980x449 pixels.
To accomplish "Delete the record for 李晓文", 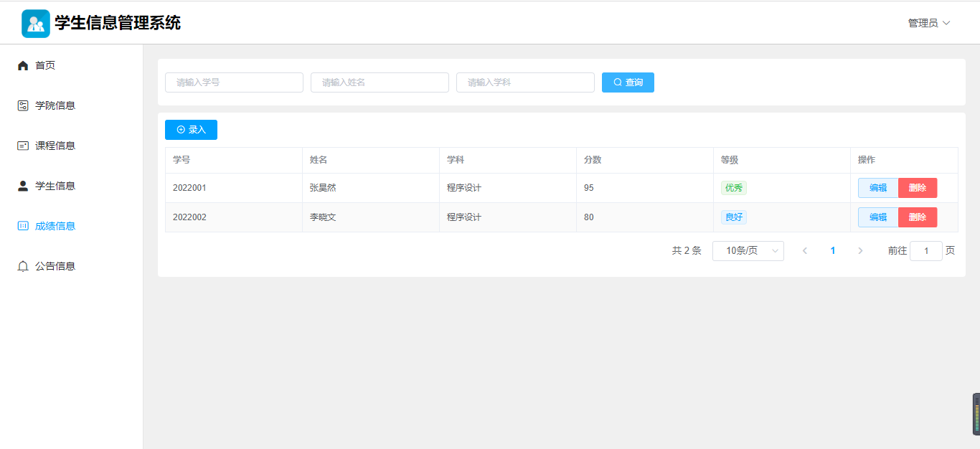I will (x=918, y=217).
